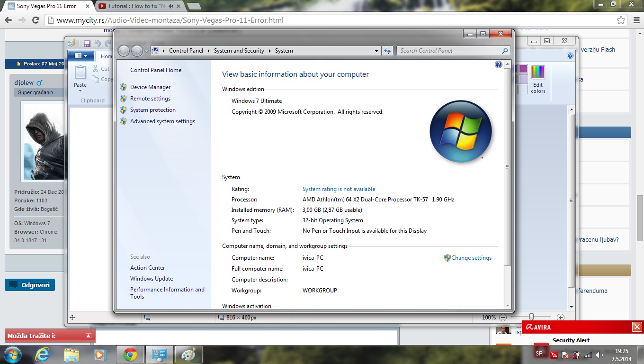This screenshot has width=644, height=364.
Task: Collapse the "Možda tražite i" panel
Action: (88, 336)
